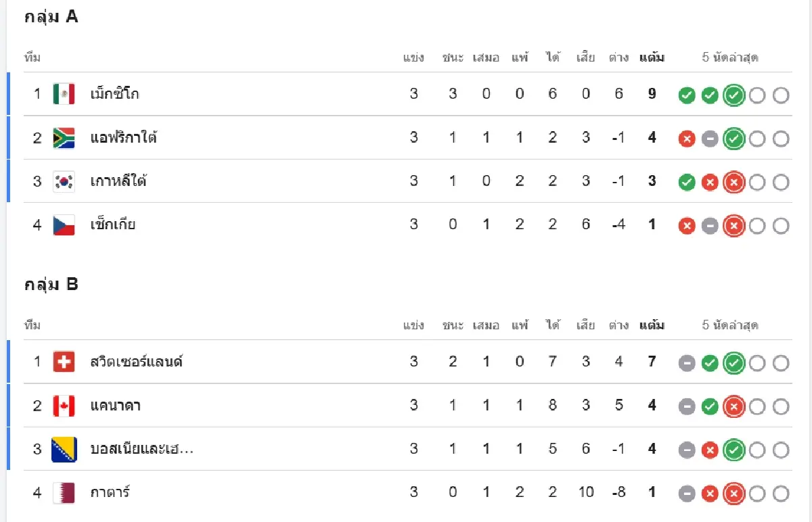Click Switzerland's first draw result icon

687,363
